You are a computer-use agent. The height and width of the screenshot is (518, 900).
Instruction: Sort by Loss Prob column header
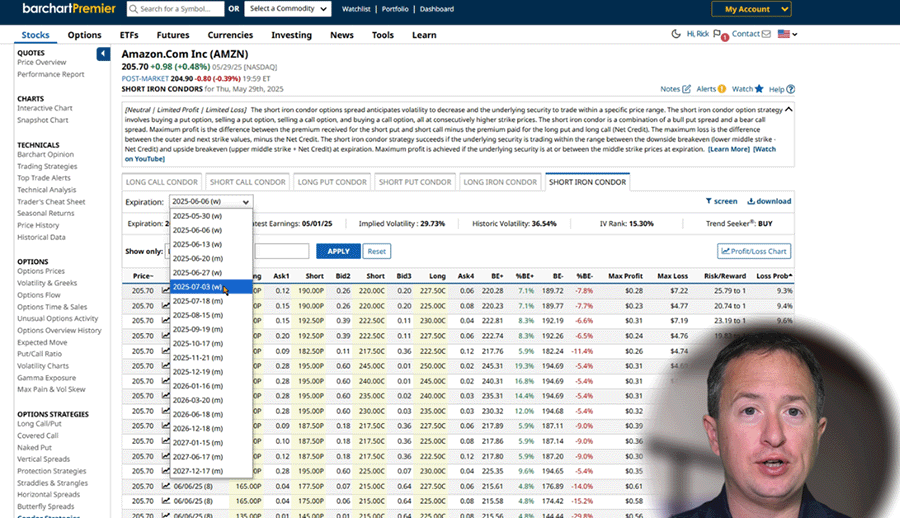point(774,276)
